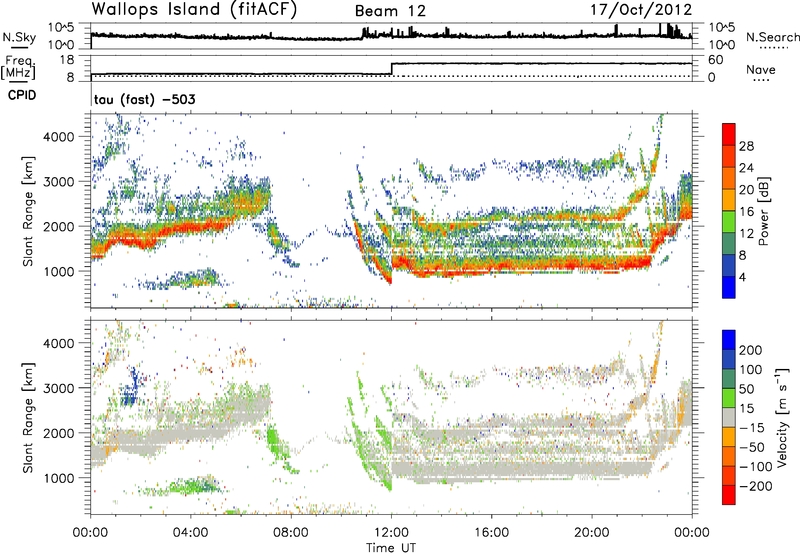
Task: Click the 'Time UT' axis label
Action: click(391, 548)
